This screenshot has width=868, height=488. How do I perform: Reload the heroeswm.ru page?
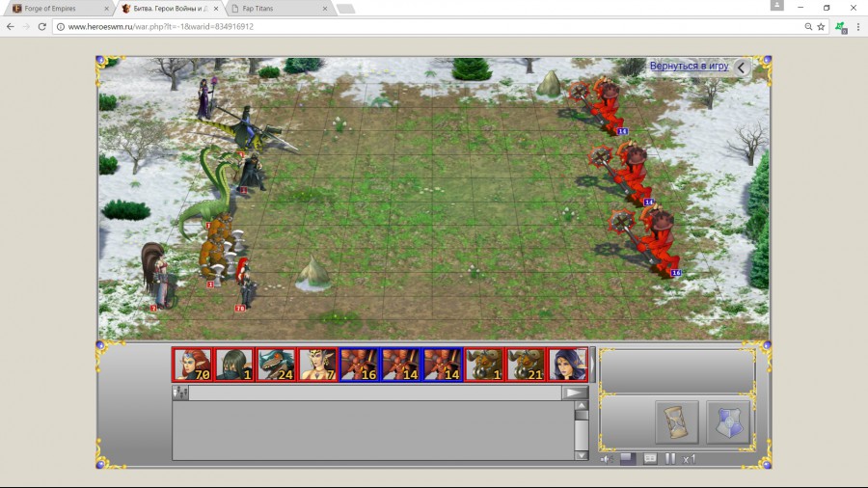click(42, 27)
